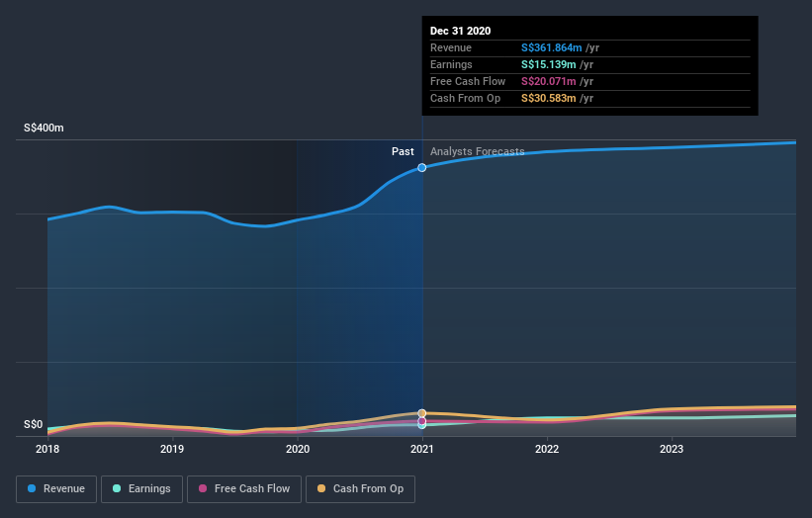
Task: Click the S$400m y-axis label
Action: pos(44,128)
